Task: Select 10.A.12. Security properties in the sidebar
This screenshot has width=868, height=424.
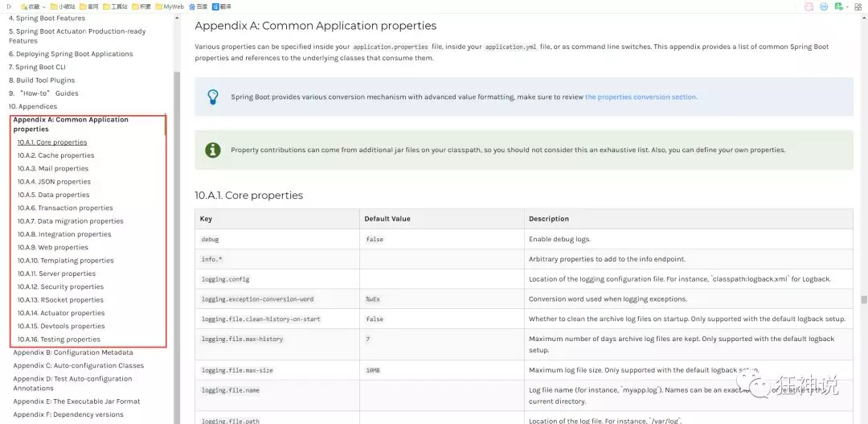Action: coord(60,286)
